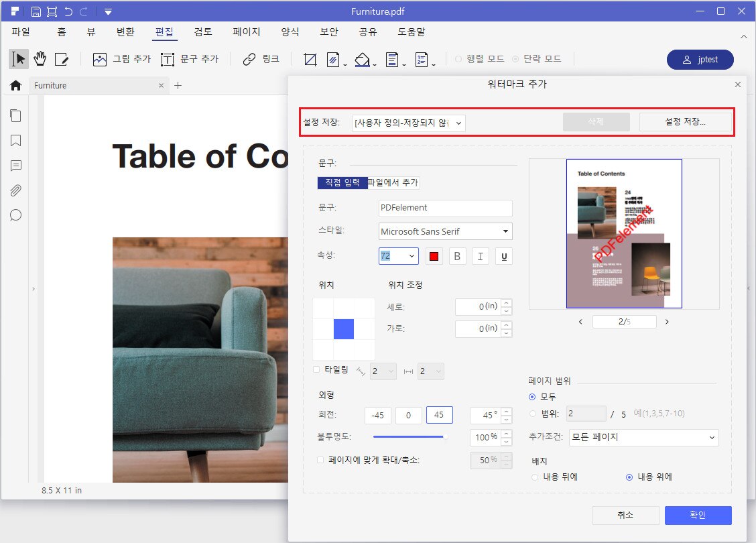Switch to the 변환 tab

coord(125,32)
